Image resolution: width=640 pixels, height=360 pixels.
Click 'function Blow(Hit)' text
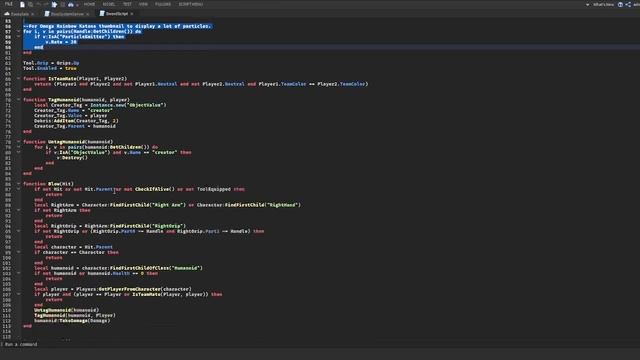pos(49,184)
